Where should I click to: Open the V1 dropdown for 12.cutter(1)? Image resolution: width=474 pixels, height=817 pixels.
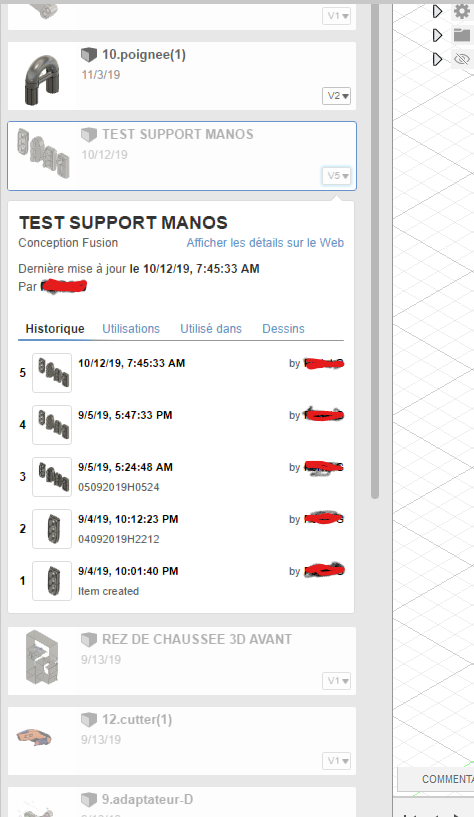[336, 761]
